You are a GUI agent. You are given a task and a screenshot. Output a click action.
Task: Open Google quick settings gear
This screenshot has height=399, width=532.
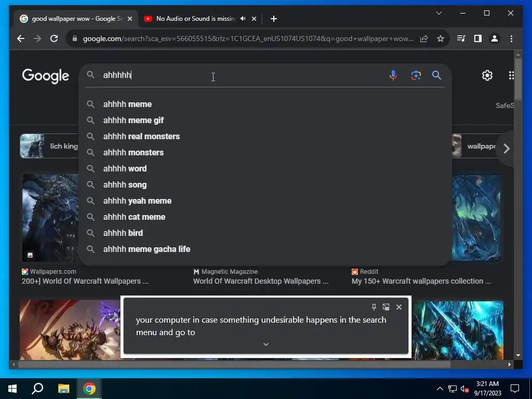(x=487, y=75)
